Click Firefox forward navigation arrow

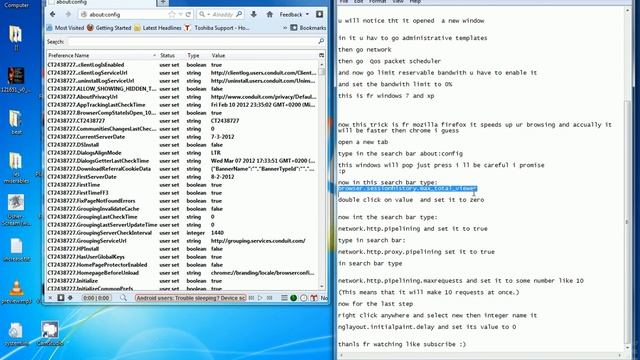[68, 14]
